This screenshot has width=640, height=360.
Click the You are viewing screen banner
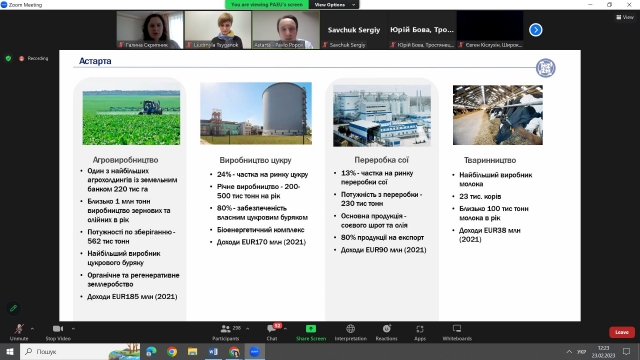click(267, 4)
